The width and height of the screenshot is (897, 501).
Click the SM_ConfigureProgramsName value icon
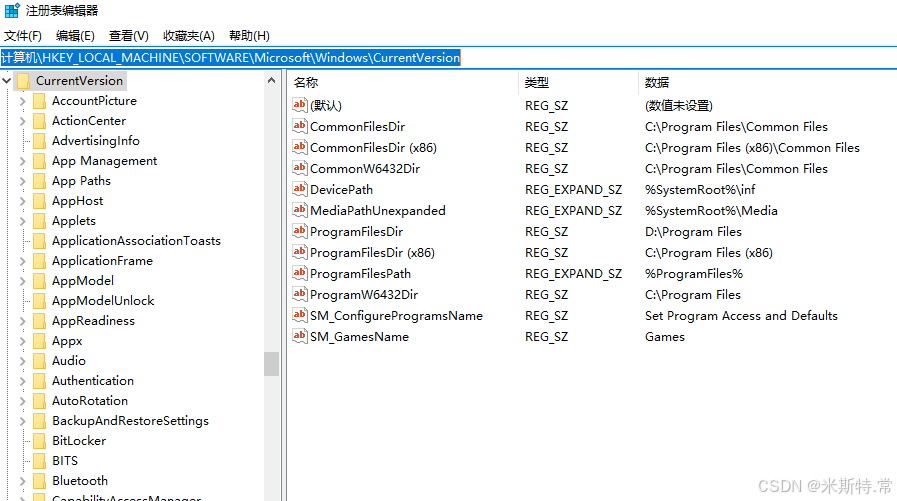click(x=300, y=315)
